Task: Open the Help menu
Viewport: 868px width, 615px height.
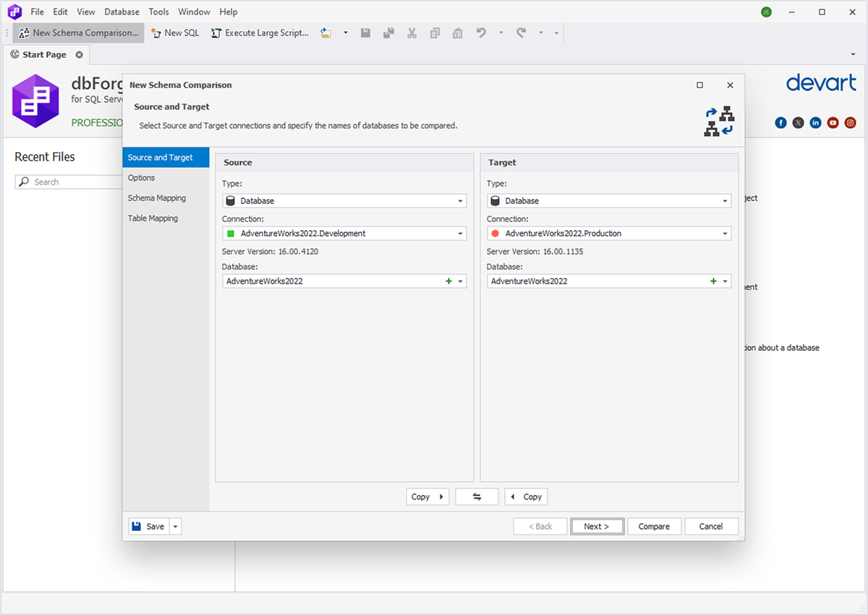Action: click(x=229, y=12)
